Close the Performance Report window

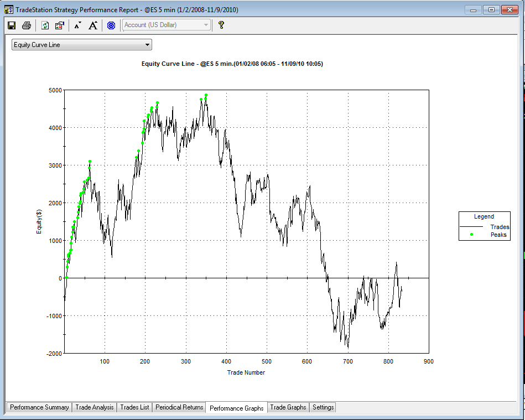(x=510, y=10)
